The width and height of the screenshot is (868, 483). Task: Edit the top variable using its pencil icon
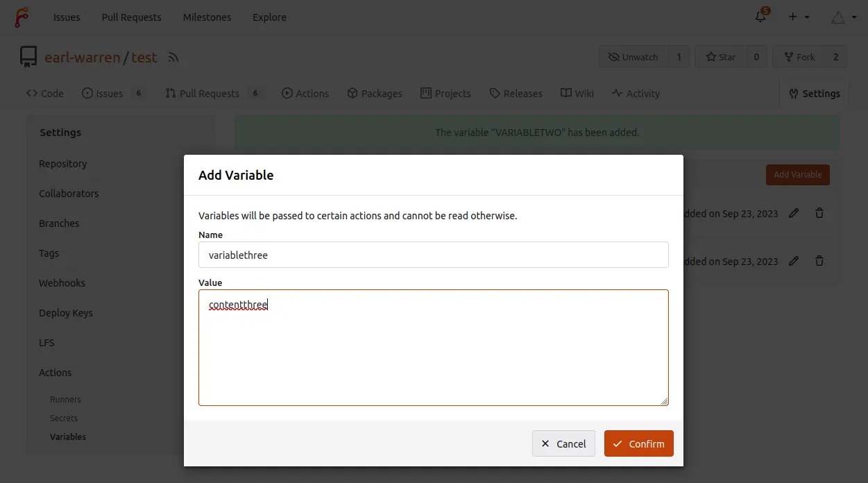pos(794,213)
